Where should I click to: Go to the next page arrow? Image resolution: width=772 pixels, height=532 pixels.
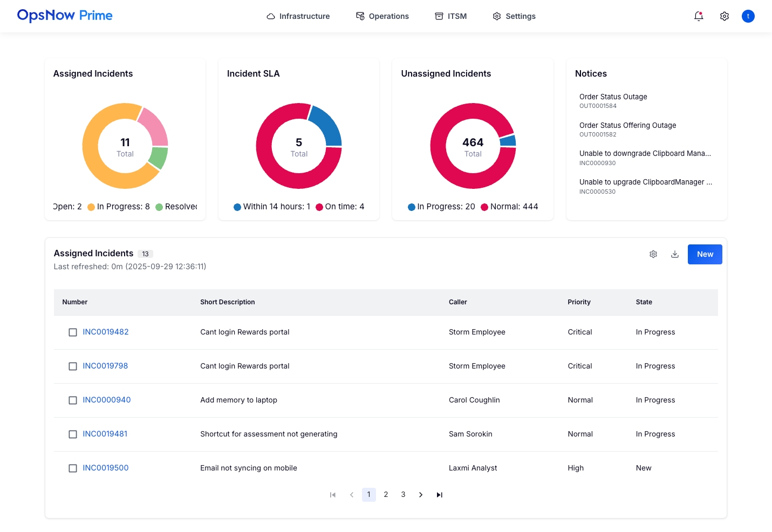[x=421, y=495]
